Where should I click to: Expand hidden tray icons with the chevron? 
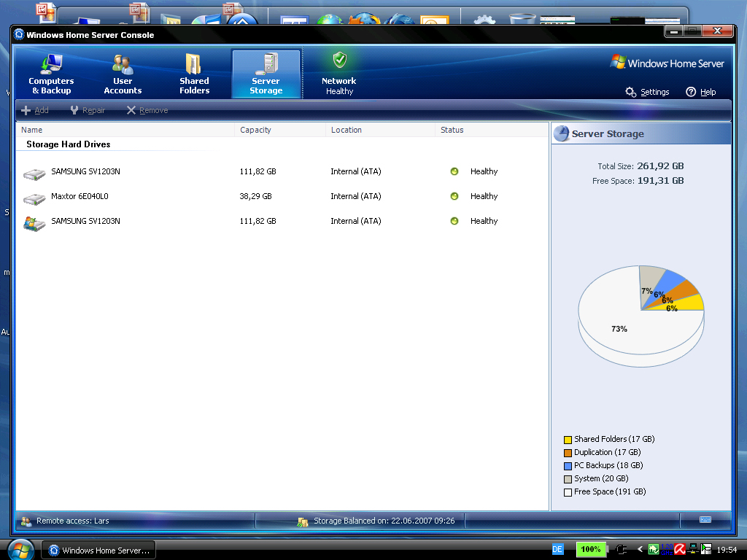[640, 549]
